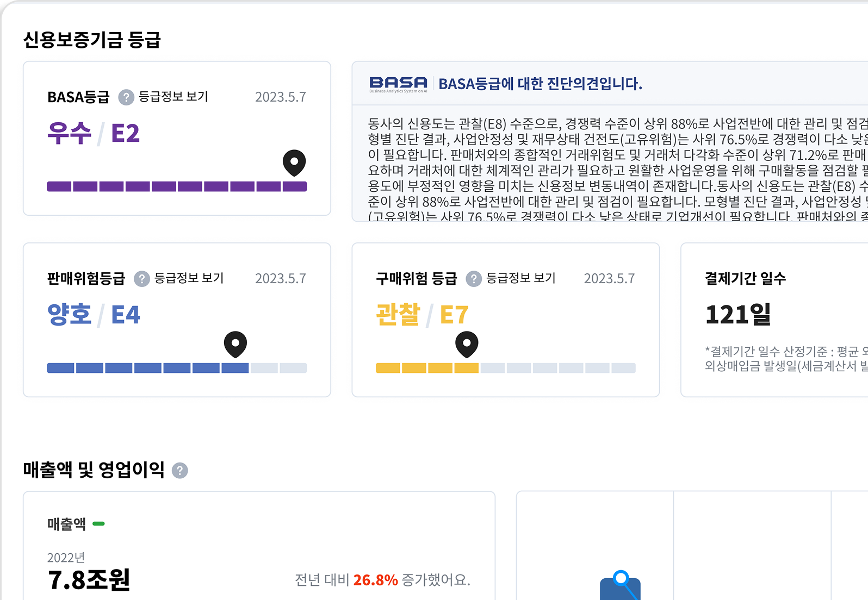Click the yellow 구매위험 grade progress bar
The width and height of the screenshot is (868, 600).
(505, 368)
